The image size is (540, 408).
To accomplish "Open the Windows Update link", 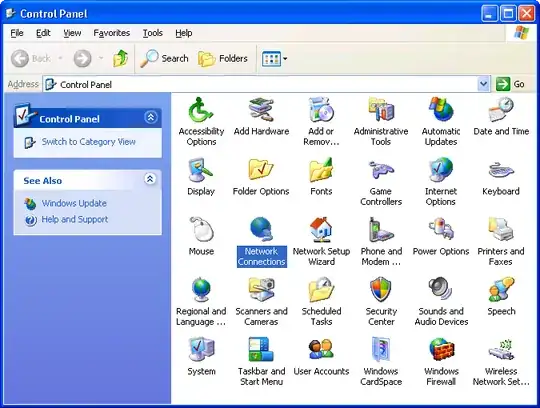I will [x=74, y=203].
